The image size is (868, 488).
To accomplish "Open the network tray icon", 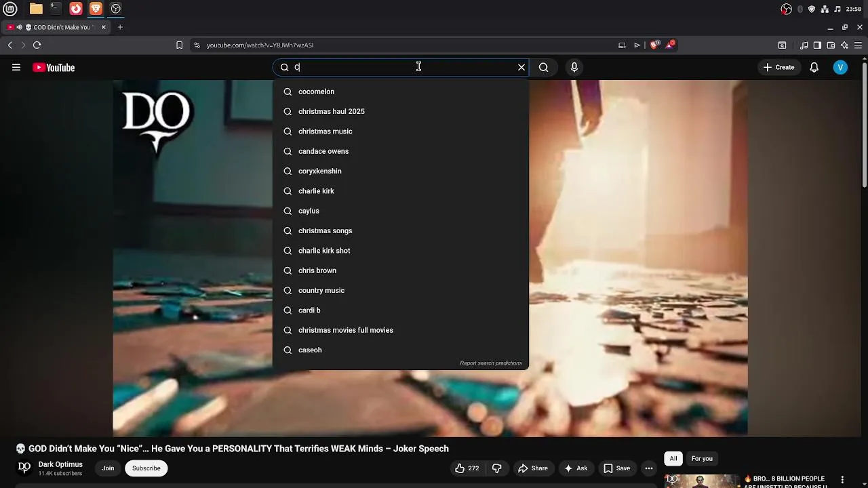I will click(x=825, y=9).
